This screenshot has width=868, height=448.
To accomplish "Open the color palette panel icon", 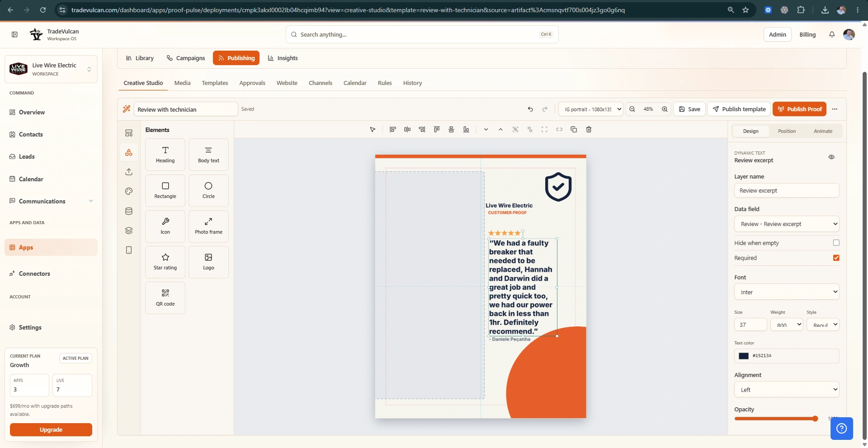I will 129,191.
